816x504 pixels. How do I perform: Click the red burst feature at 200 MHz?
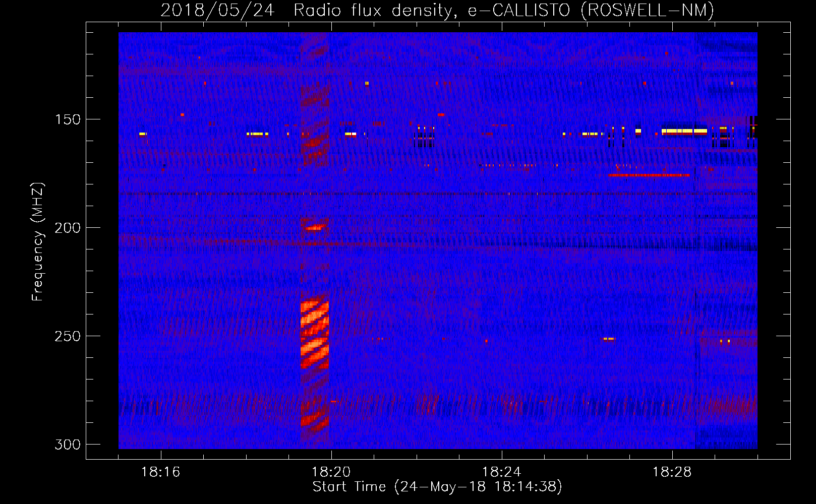click(315, 228)
